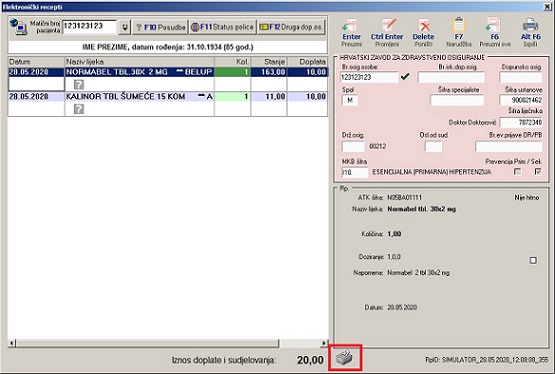Screen dimensions: 555x374
Task: Click the Br.ev.prijave OR/PB input field
Action: coord(508,146)
